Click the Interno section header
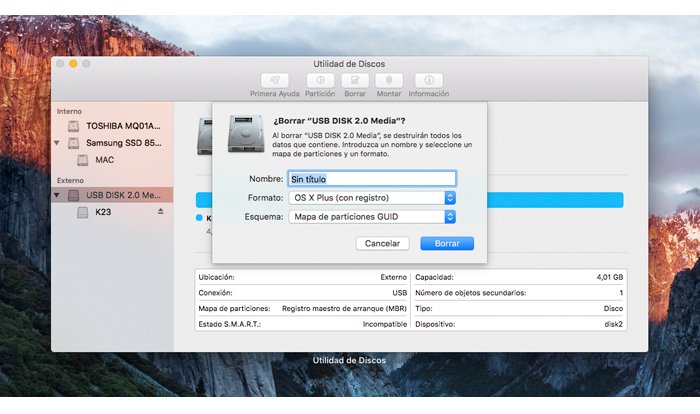The height and width of the screenshot is (414, 700). 69,111
